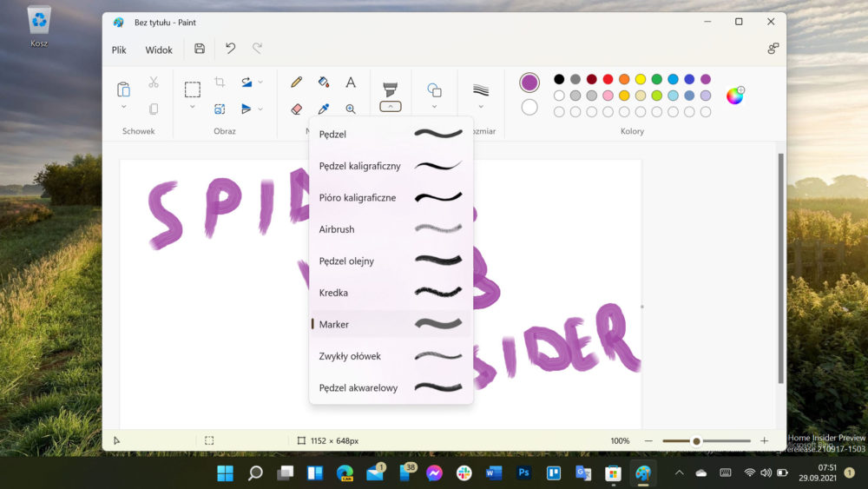The height and width of the screenshot is (489, 868).
Task: Choose the Kredka brush
Action: coord(391,293)
